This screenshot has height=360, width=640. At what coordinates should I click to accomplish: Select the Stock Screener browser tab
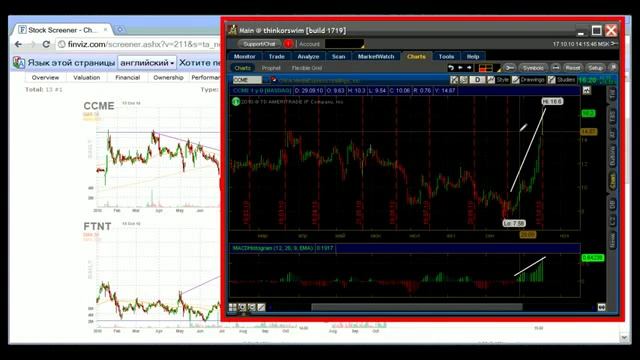62,30
